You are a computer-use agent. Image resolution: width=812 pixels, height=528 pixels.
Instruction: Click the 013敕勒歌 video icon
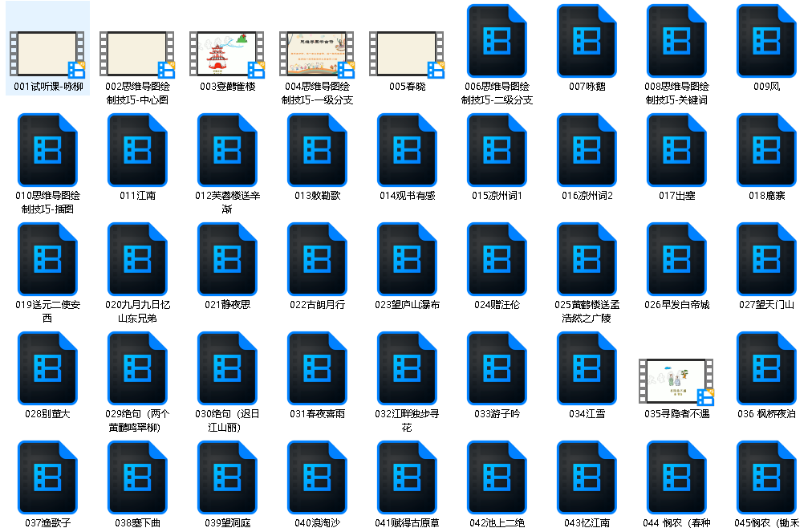click(x=317, y=149)
